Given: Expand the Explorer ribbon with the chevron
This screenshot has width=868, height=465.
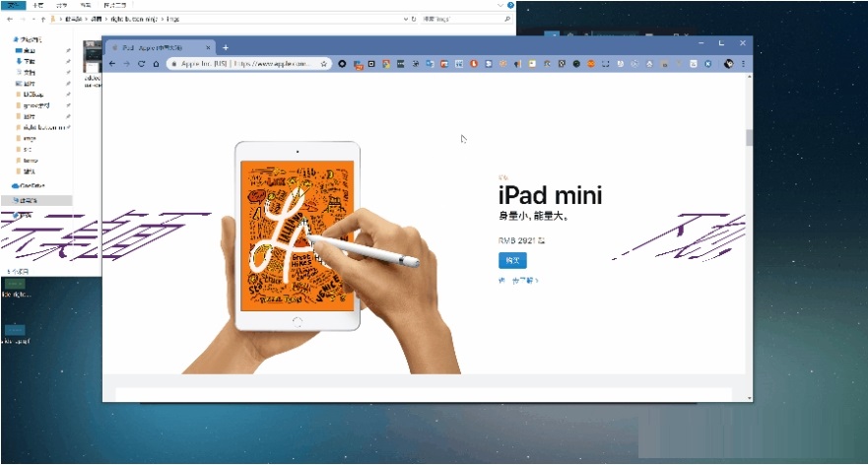Looking at the screenshot, I should [501, 5].
